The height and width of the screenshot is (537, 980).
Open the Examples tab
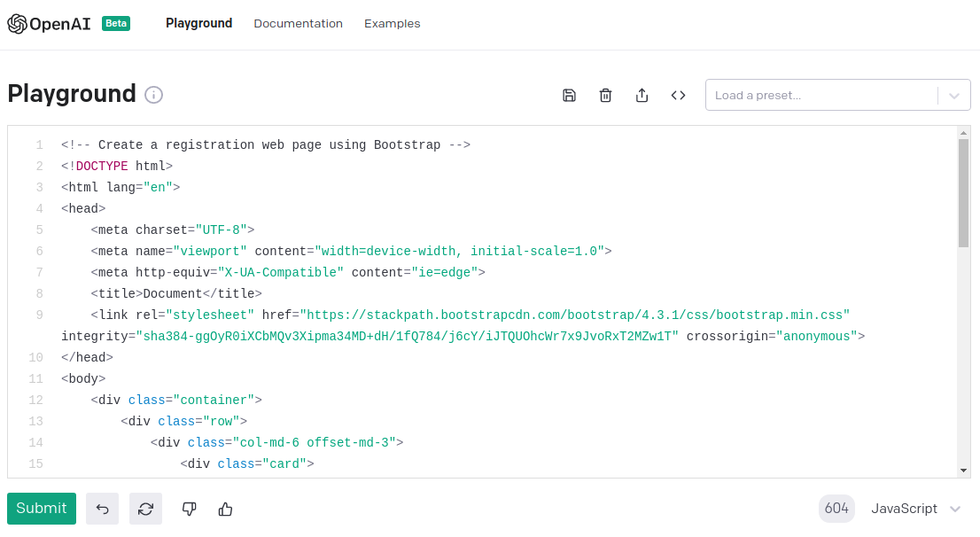pos(392,24)
